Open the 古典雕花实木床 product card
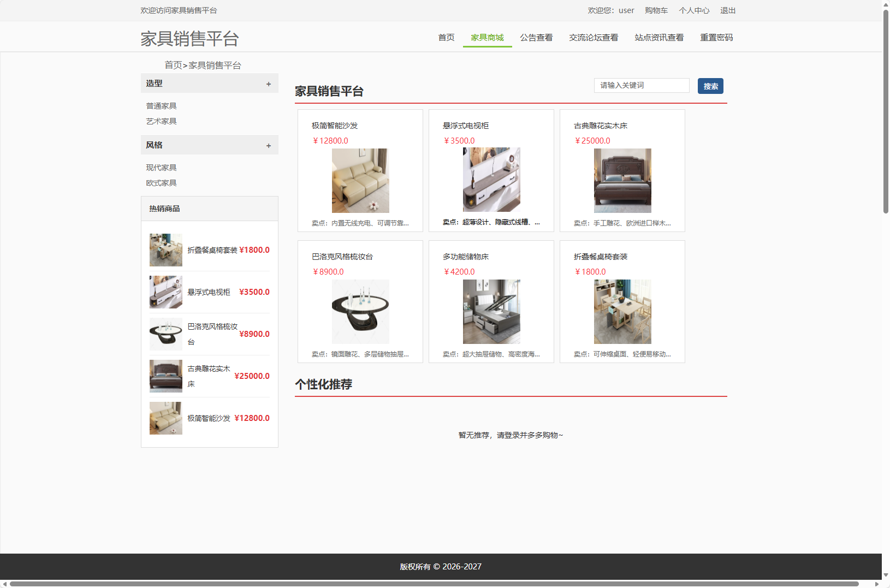The image size is (890, 588). [622, 170]
